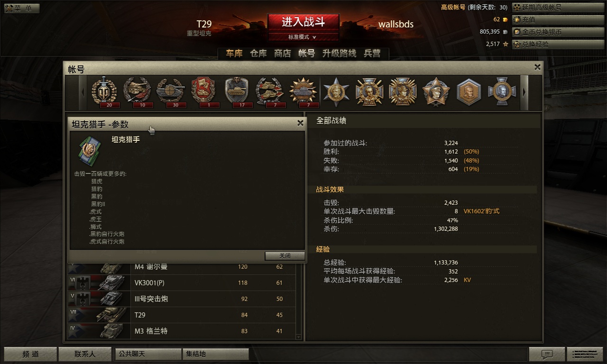Click the vehicle list scrollbar down arrow

point(299,337)
